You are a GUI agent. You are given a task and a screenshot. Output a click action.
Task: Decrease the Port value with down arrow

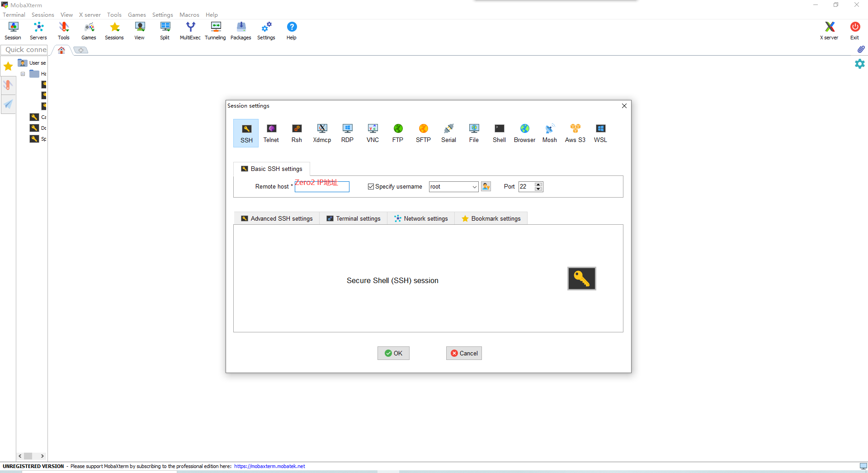[x=538, y=189]
